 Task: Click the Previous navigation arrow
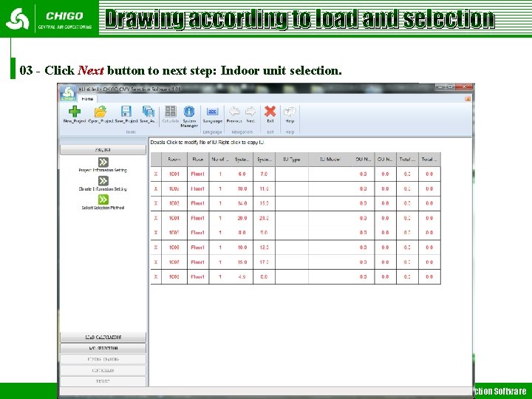tap(234, 112)
